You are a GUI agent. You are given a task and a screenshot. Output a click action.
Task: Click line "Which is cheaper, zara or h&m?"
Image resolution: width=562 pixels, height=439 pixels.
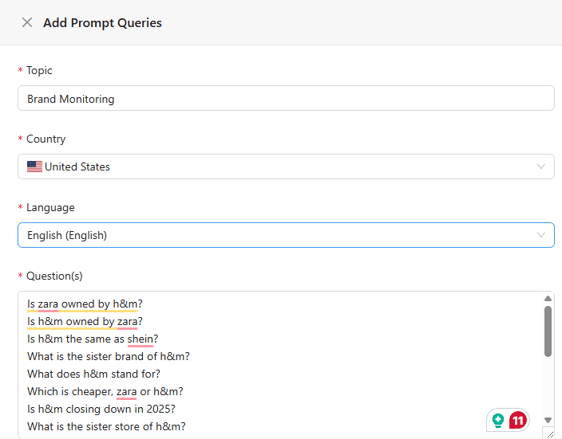tap(105, 392)
